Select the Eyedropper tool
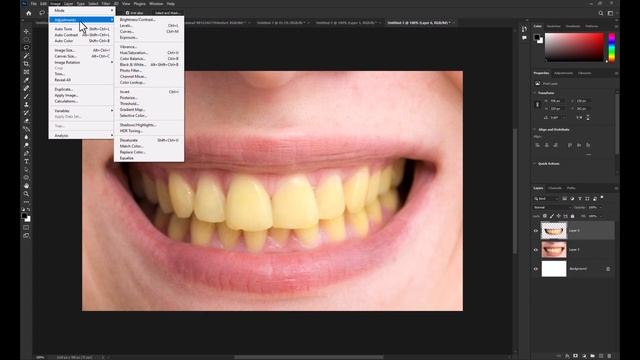This screenshot has height=360, width=640. [26, 80]
